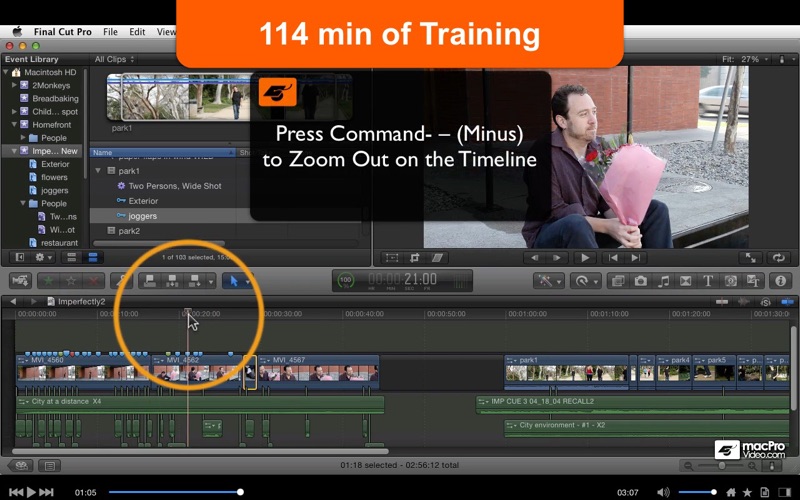
Task: Open the Retime menu
Action: point(585,281)
